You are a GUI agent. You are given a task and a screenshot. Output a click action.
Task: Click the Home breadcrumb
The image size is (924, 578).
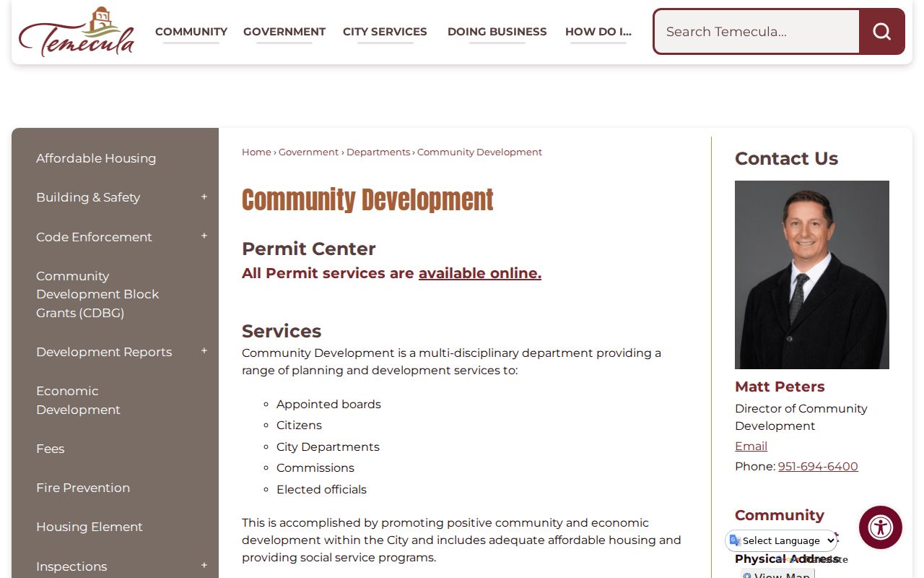[x=256, y=152]
